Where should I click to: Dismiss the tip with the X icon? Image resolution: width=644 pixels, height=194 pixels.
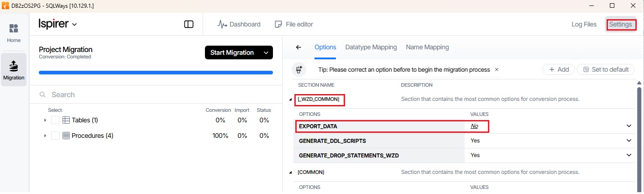497,69
